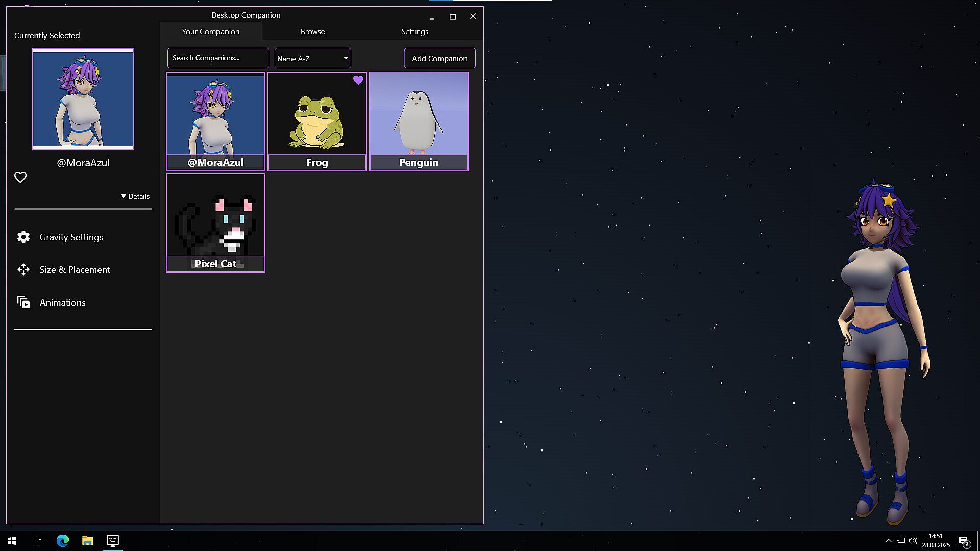This screenshot has height=551, width=980.
Task: Click the Search Companions field
Action: pyautogui.click(x=218, y=58)
